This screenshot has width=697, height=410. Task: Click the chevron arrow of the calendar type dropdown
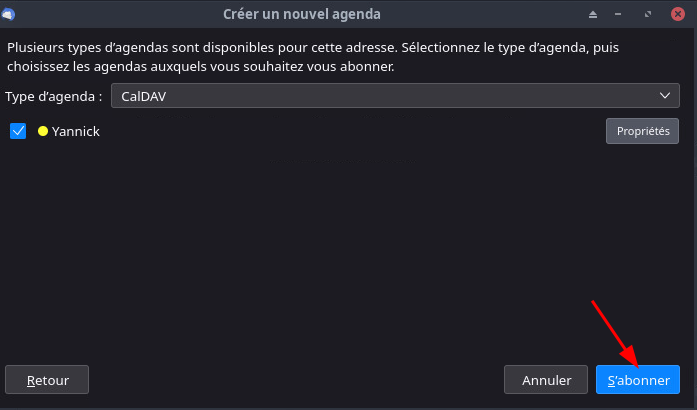(666, 96)
